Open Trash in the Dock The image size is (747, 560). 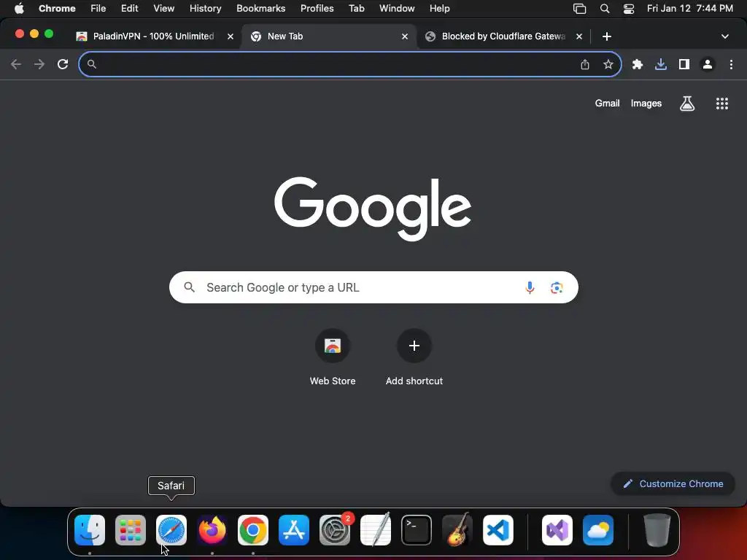[x=657, y=530]
